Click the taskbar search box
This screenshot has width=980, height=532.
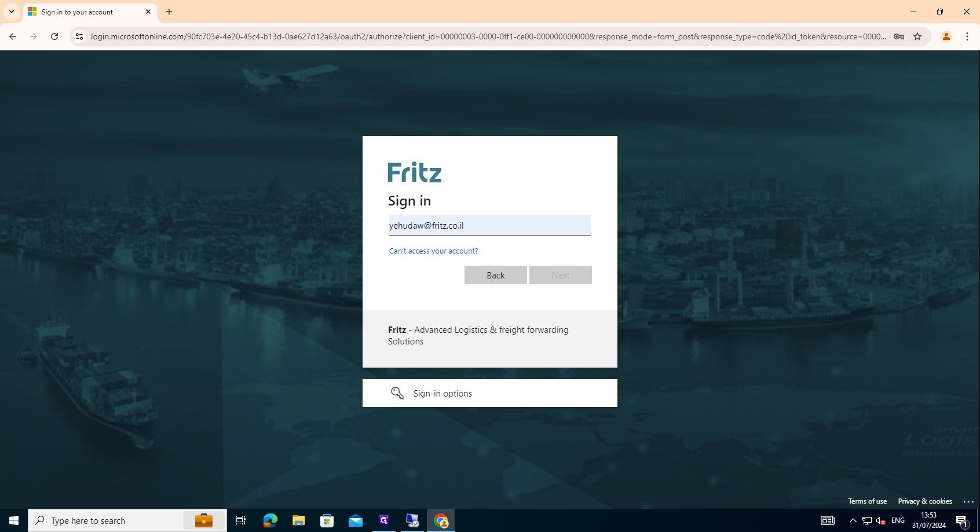(x=127, y=520)
